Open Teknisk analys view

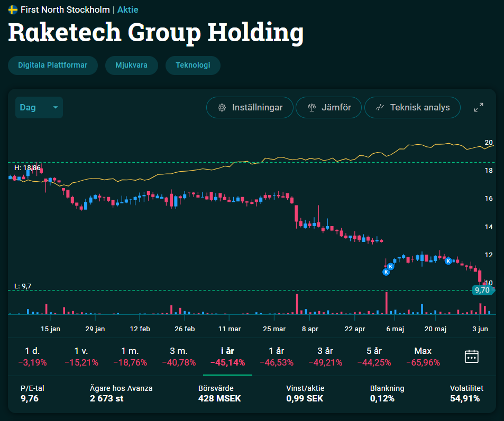(413, 108)
